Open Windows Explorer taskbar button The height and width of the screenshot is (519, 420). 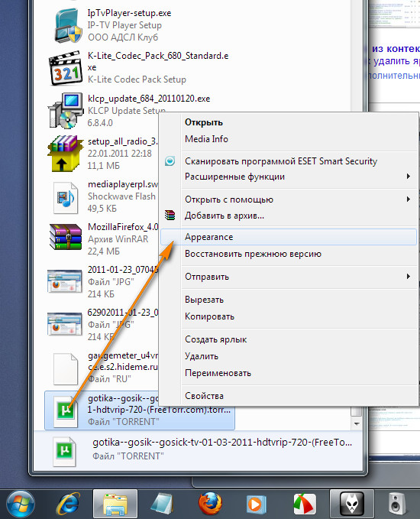click(115, 504)
